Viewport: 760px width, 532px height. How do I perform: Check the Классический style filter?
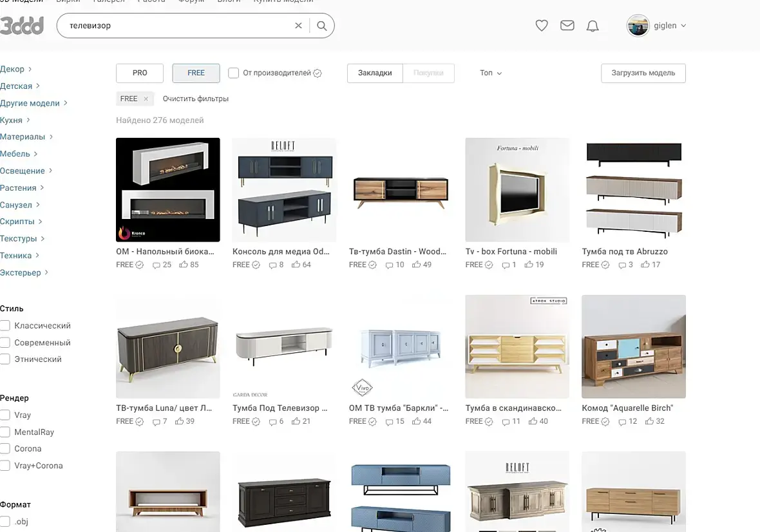[5, 326]
